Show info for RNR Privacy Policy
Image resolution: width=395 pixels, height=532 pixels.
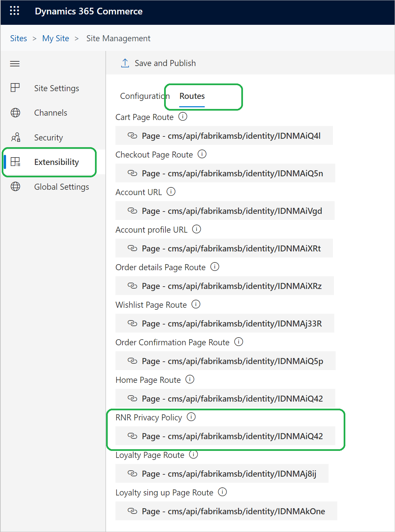point(191,417)
